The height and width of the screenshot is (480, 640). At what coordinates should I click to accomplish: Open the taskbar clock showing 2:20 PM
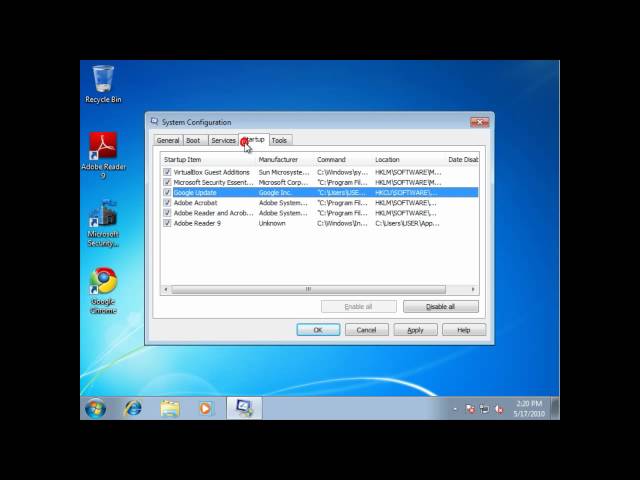pos(529,409)
